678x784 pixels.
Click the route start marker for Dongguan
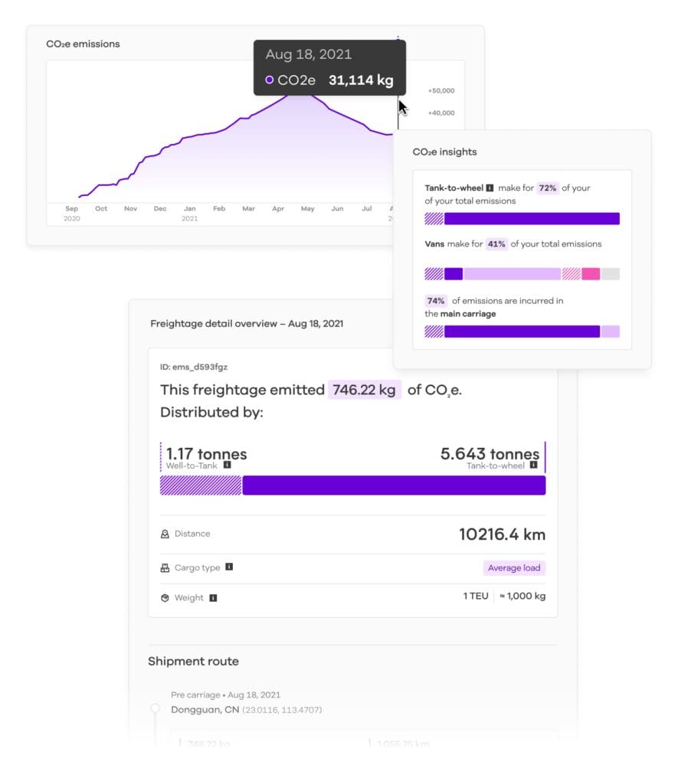pos(155,708)
